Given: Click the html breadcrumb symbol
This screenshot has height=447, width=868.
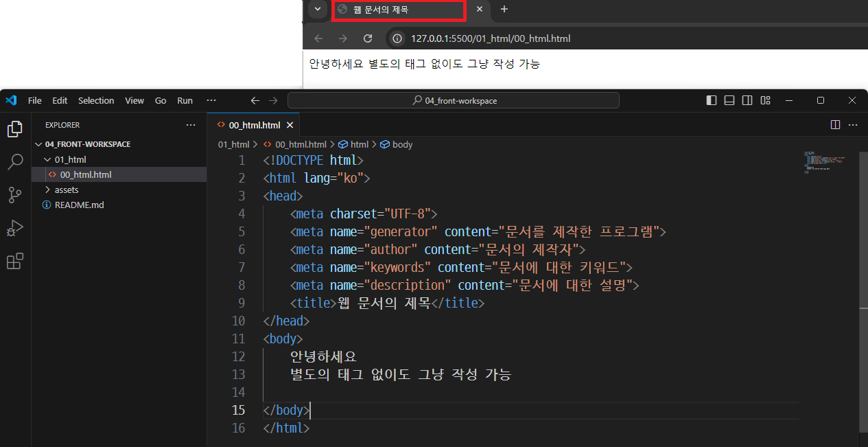Looking at the screenshot, I should 354,145.
